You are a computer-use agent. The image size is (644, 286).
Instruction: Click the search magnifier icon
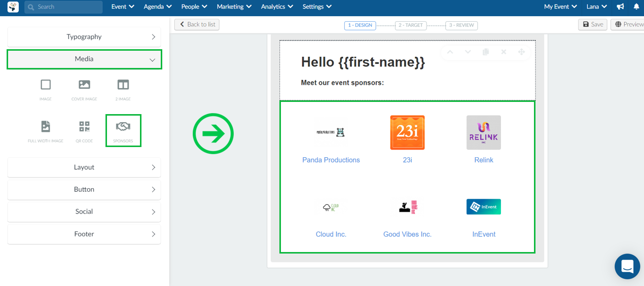(x=31, y=7)
